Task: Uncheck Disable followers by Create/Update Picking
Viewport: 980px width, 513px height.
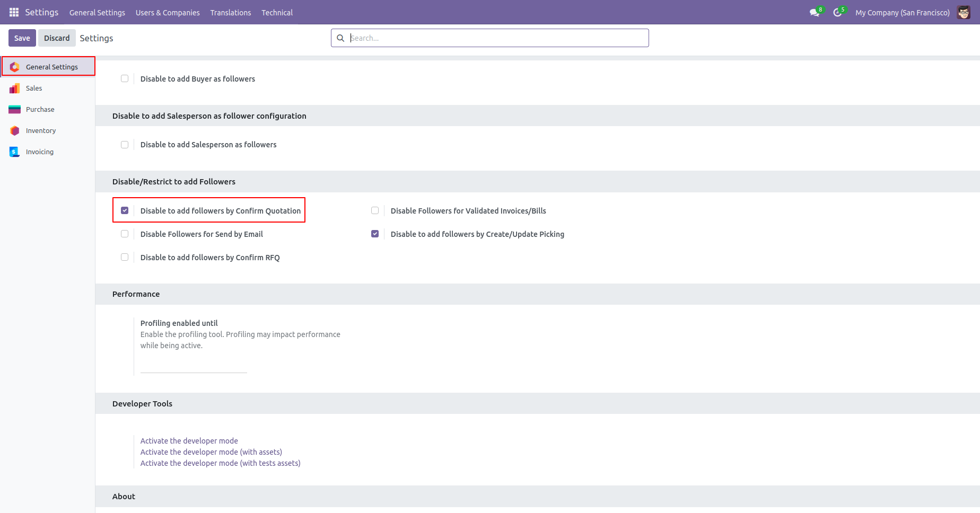Action: pos(375,234)
